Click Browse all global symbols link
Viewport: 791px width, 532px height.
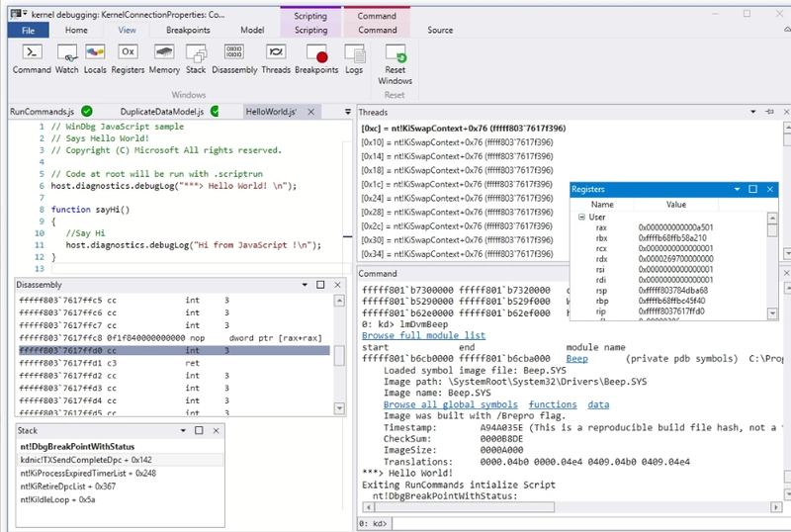[450, 404]
